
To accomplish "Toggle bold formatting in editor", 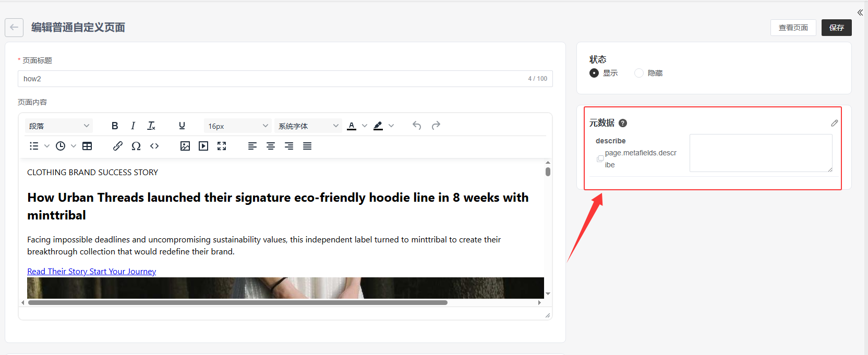I will click(x=115, y=126).
